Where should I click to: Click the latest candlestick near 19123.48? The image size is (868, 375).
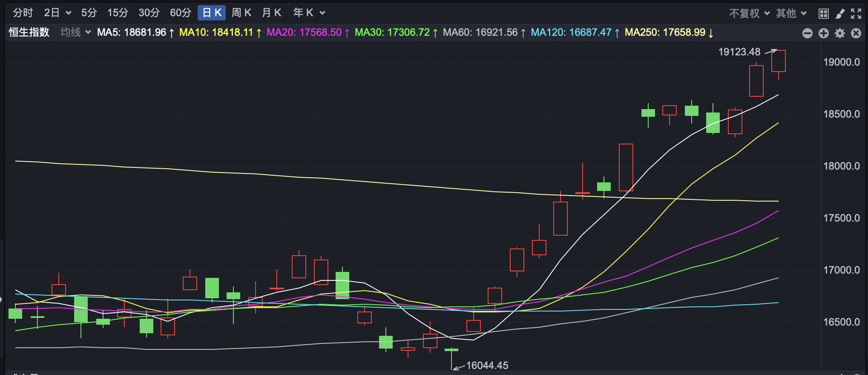click(x=779, y=61)
